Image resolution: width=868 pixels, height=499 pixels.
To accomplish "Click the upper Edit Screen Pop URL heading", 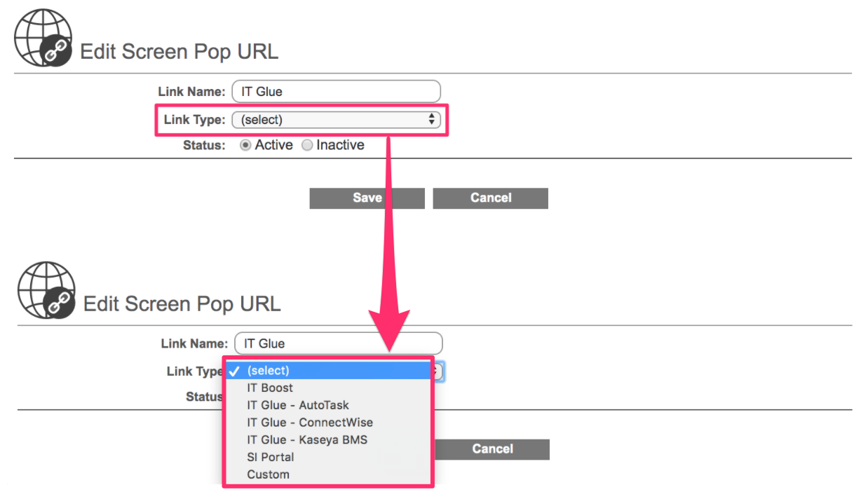I will (179, 52).
